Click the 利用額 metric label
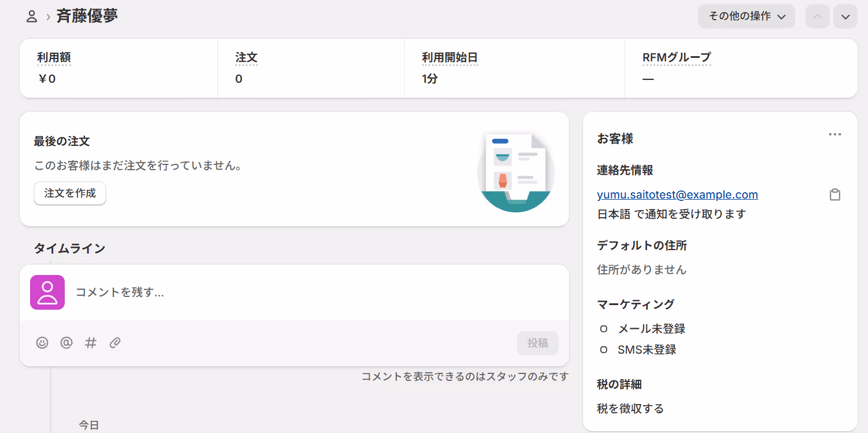The height and width of the screenshot is (433, 868). tap(54, 58)
